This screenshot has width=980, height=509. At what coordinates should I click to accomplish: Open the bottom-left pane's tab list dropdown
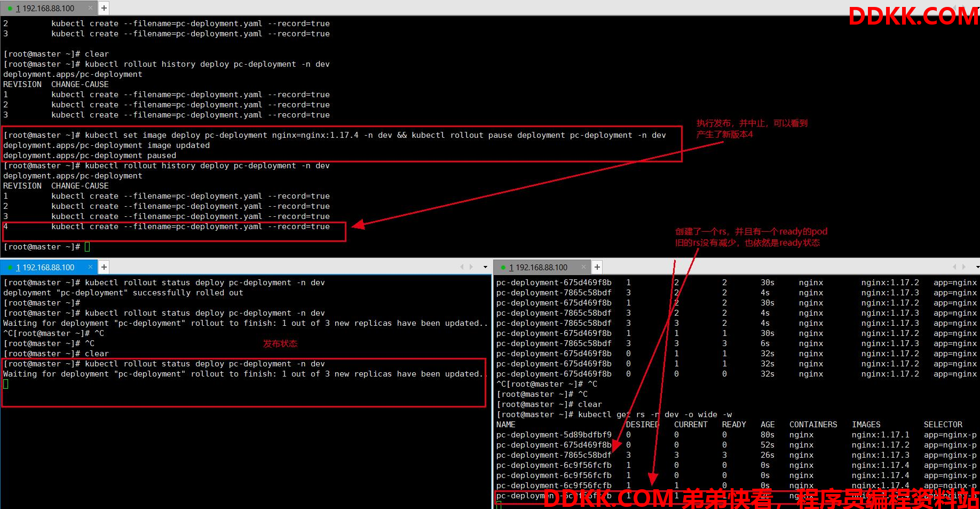pyautogui.click(x=485, y=267)
